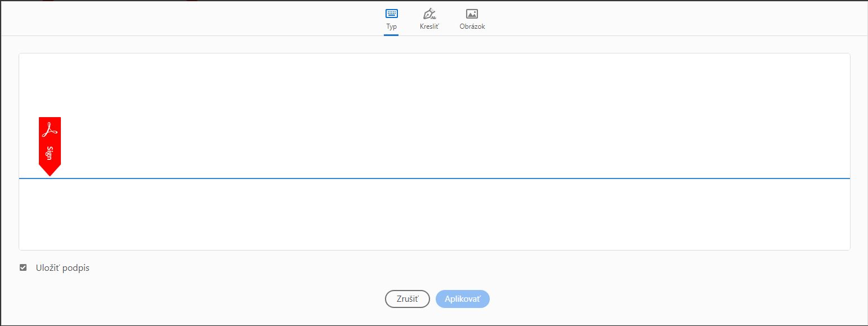Click the Adobe logo on the red marker
The image size is (868, 326).
point(50,128)
